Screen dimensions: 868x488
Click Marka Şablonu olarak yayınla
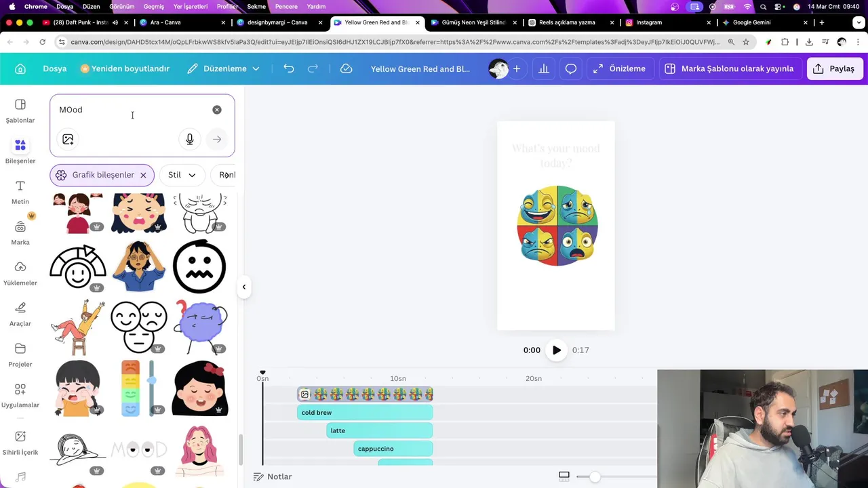729,68
